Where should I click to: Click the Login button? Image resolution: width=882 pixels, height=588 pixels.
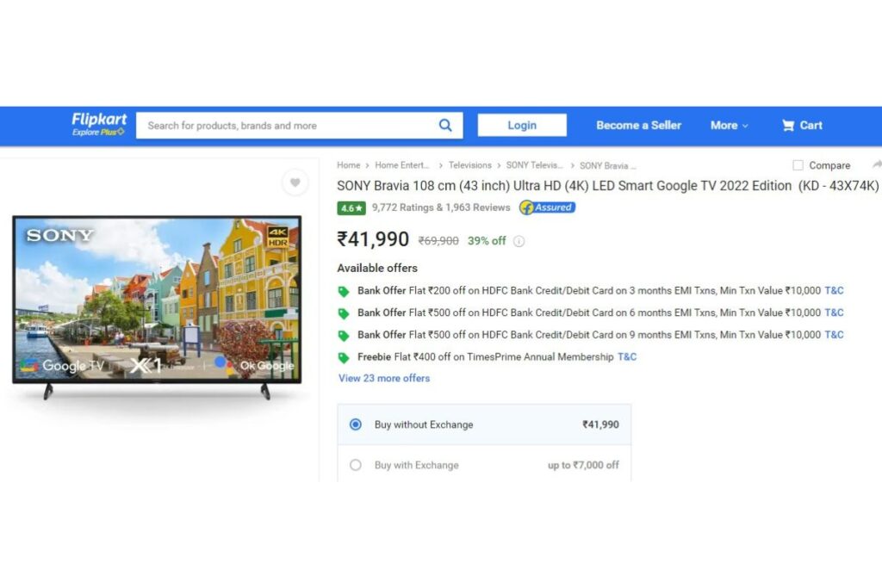[x=522, y=125]
